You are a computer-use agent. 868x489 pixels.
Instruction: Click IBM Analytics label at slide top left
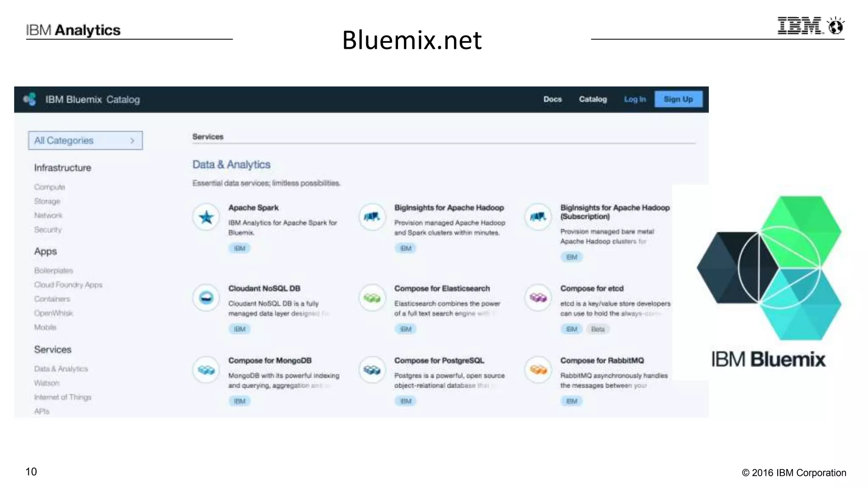tap(73, 30)
